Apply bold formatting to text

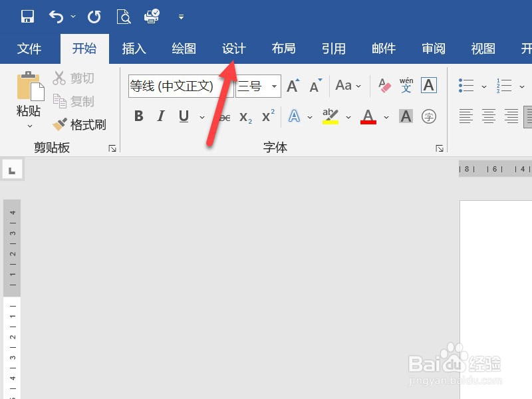(x=138, y=116)
